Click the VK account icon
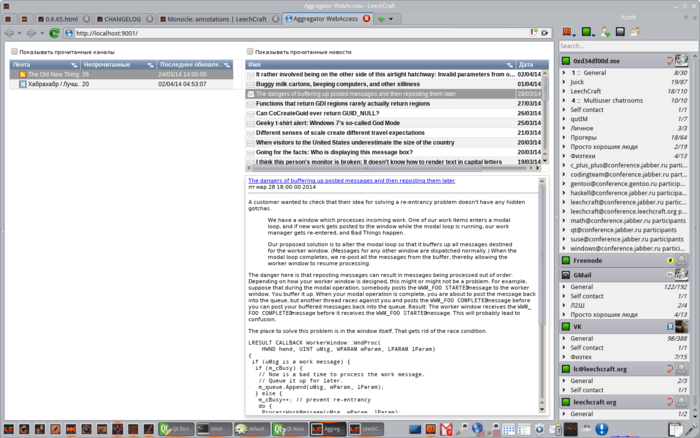Viewport: 700px width, 438px height. click(669, 327)
